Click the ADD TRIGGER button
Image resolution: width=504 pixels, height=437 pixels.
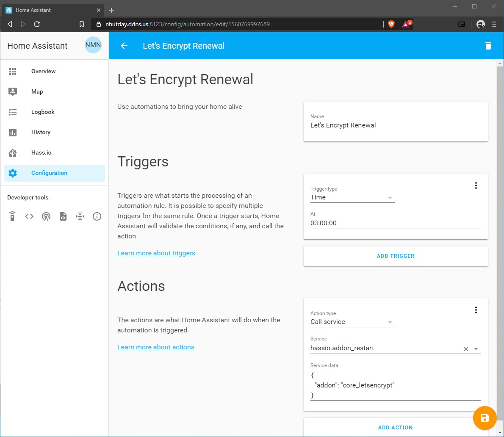395,256
